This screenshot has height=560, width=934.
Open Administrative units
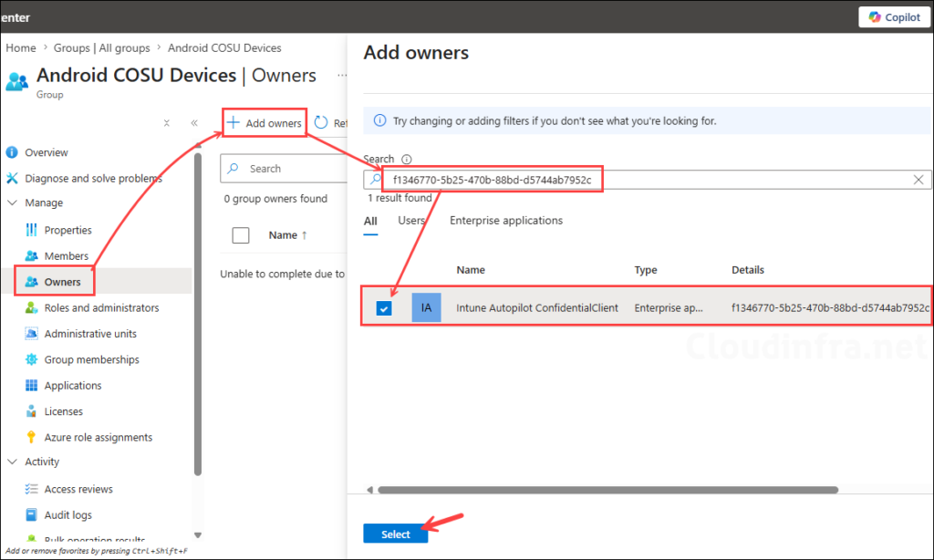(90, 334)
